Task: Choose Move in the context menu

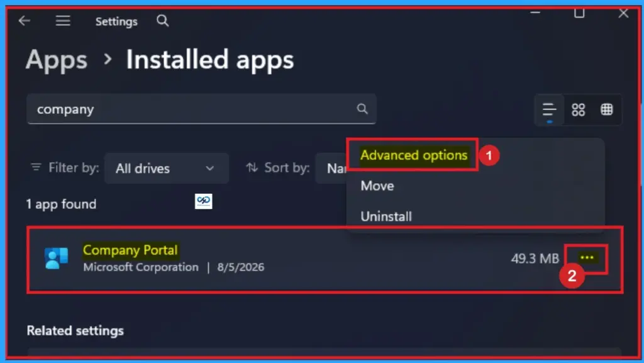Action: tap(377, 186)
